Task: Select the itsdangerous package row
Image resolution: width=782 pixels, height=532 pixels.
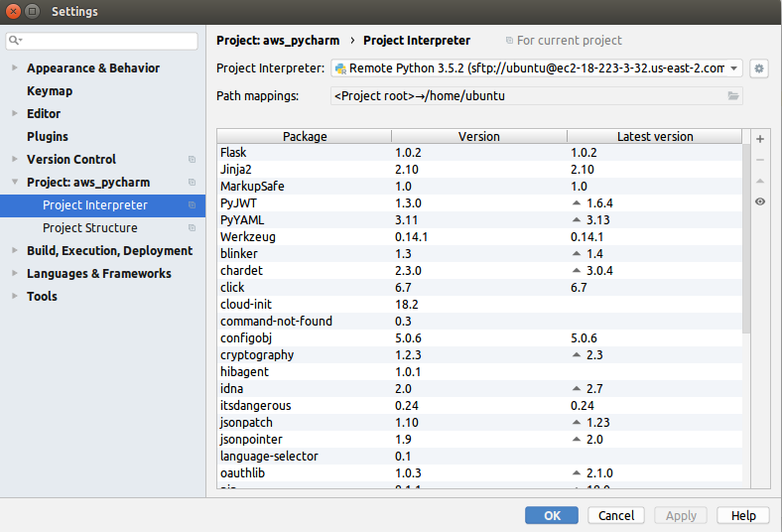Action: tap(479, 405)
